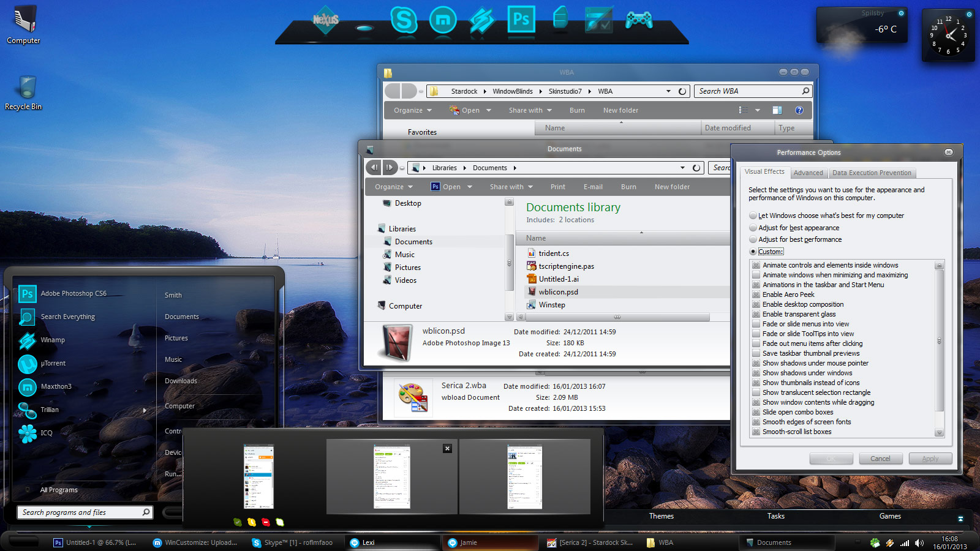Click the help icon in WBA window
The image size is (980, 551).
[x=799, y=110]
